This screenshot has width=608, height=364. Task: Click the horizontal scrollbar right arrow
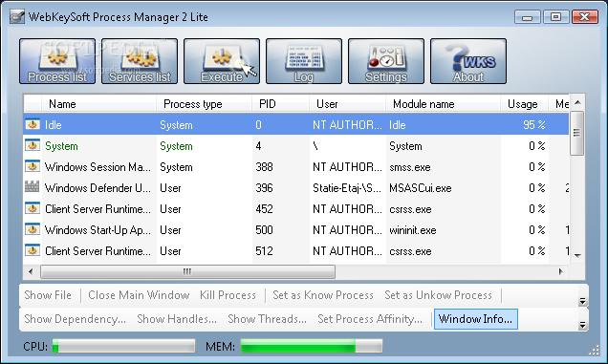[561, 271]
